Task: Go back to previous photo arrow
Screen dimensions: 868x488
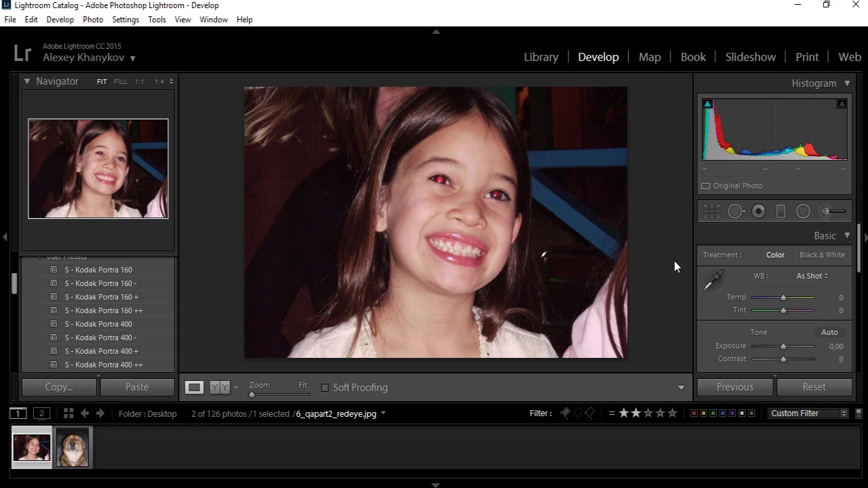Action: (85, 413)
